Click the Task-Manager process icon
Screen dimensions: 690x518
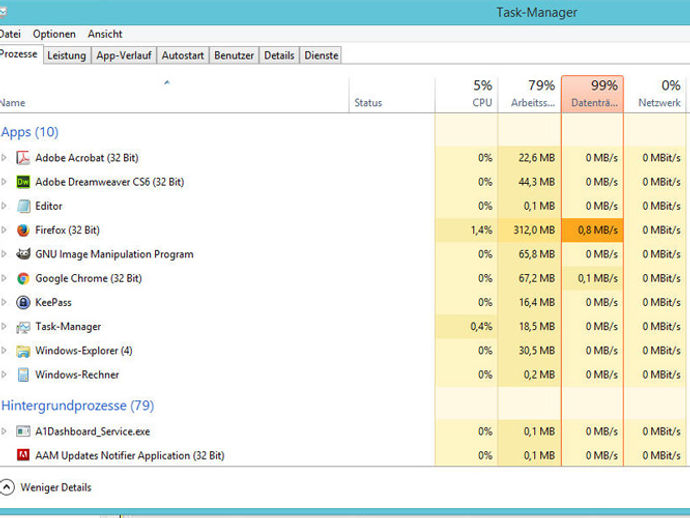[23, 327]
